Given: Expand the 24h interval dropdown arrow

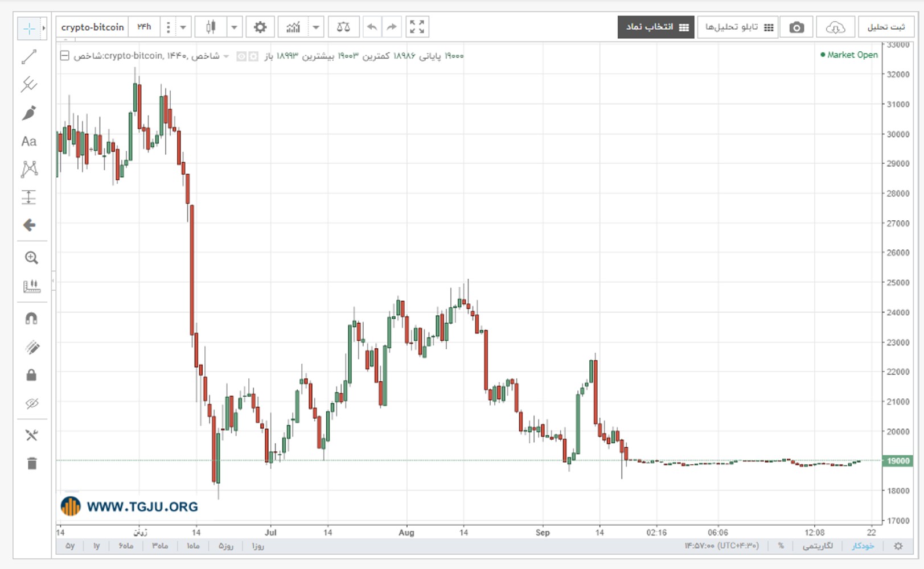Looking at the screenshot, I should pyautogui.click(x=183, y=27).
